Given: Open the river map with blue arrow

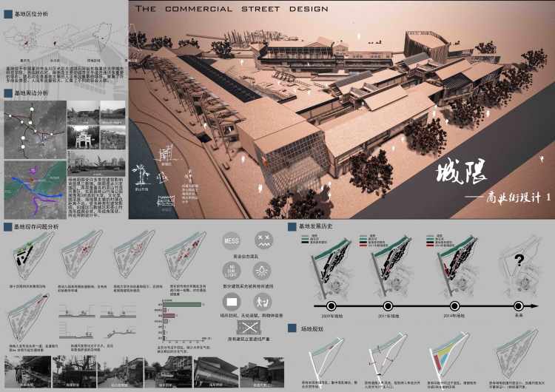Looking at the screenshot, I should coord(36,189).
